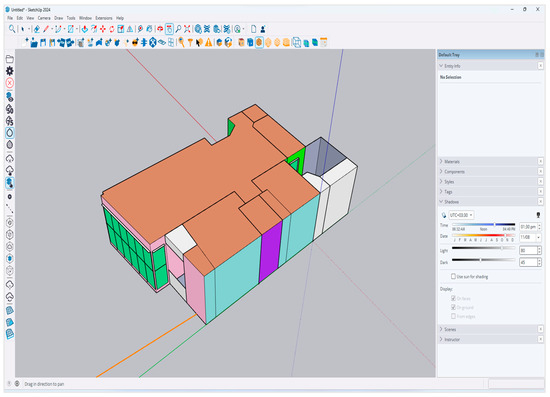The width and height of the screenshot is (550, 397).
Task: Open the Edit menu
Action: tap(20, 18)
